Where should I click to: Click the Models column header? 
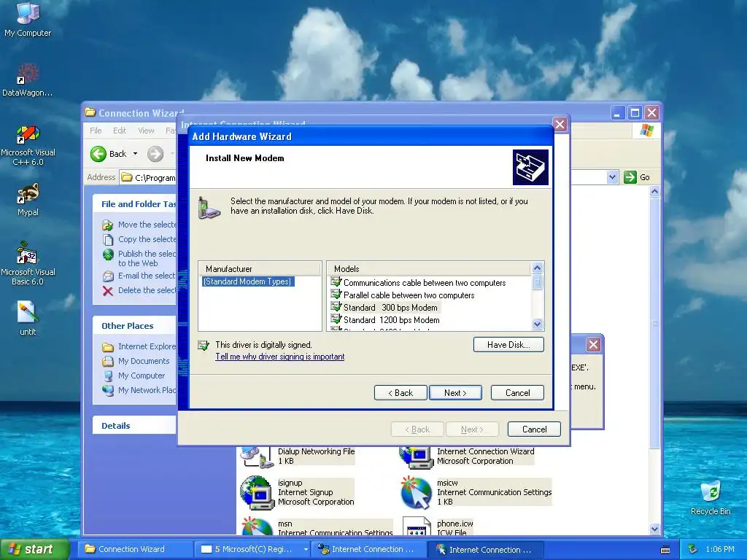pos(429,268)
